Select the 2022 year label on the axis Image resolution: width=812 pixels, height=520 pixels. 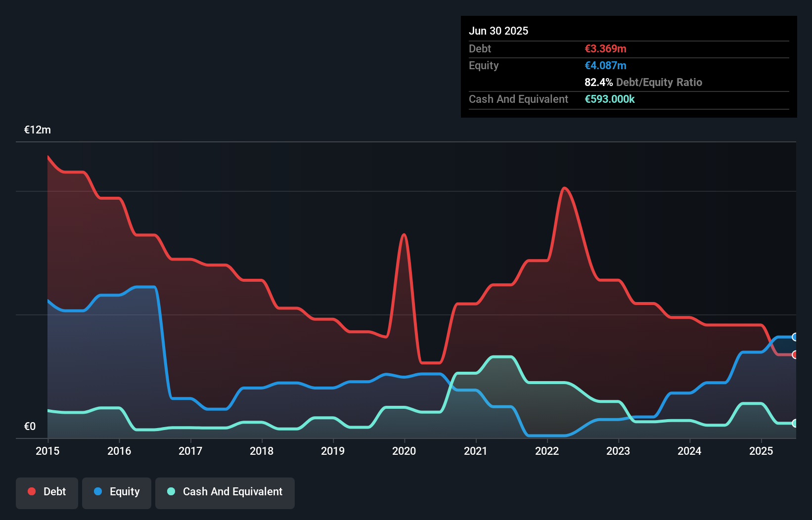click(x=547, y=451)
